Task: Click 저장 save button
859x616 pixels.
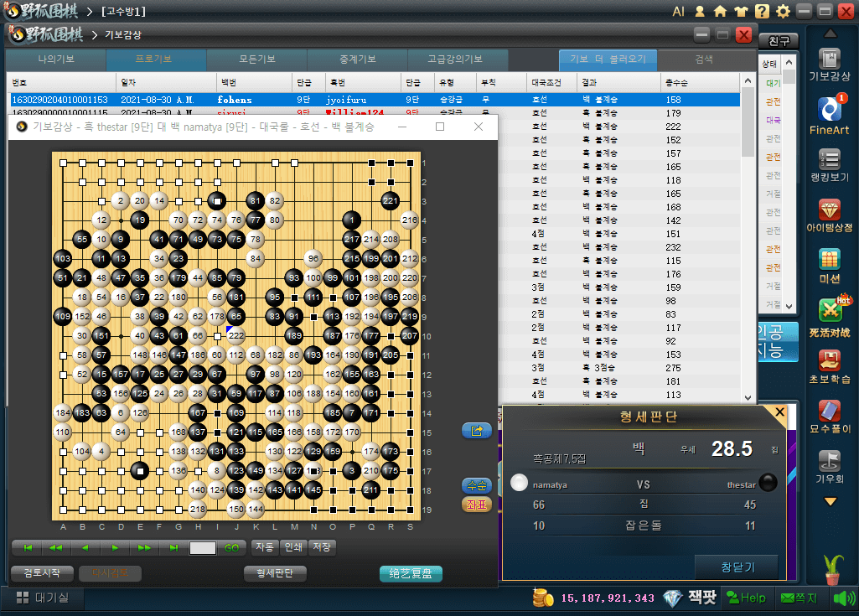Action: click(322, 547)
